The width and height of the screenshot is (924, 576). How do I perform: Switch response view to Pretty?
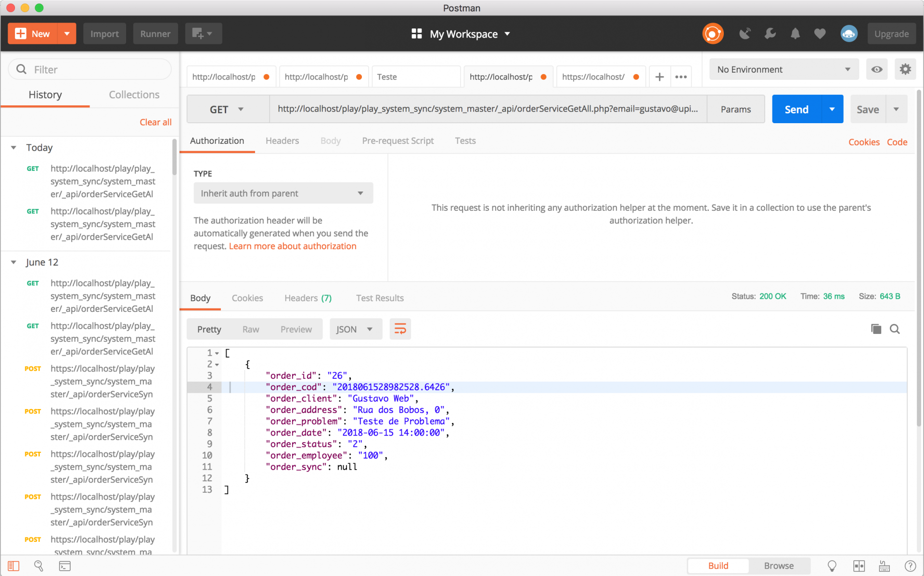[209, 329]
